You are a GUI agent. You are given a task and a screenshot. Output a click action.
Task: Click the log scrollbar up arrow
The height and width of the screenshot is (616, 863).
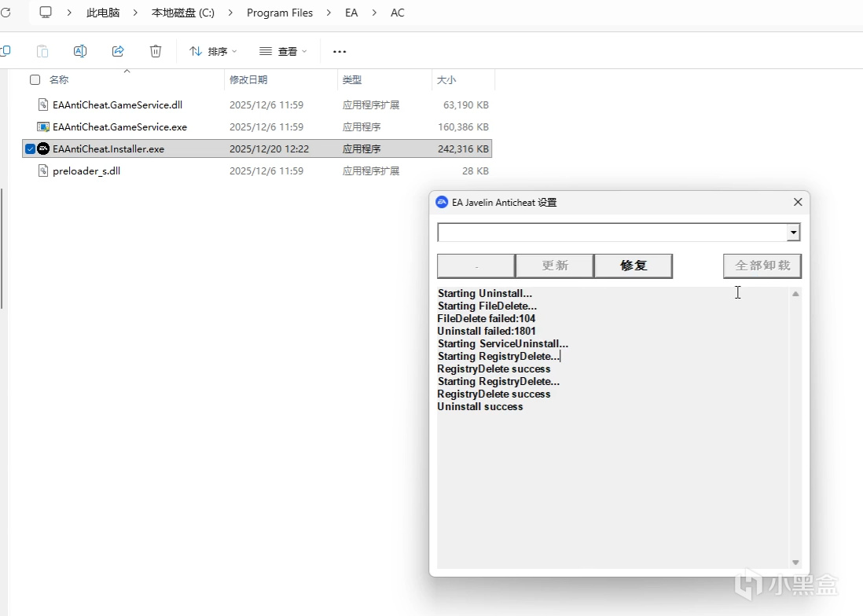[x=795, y=294]
